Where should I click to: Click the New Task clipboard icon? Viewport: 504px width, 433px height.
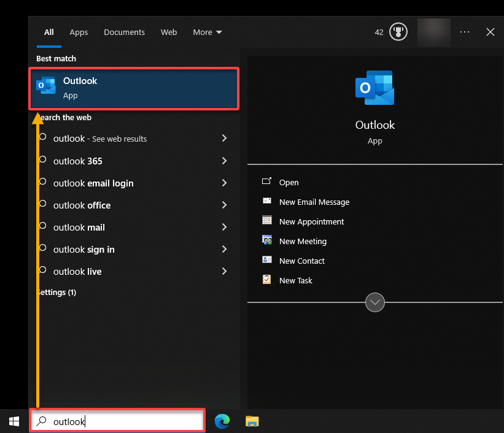[x=266, y=279]
